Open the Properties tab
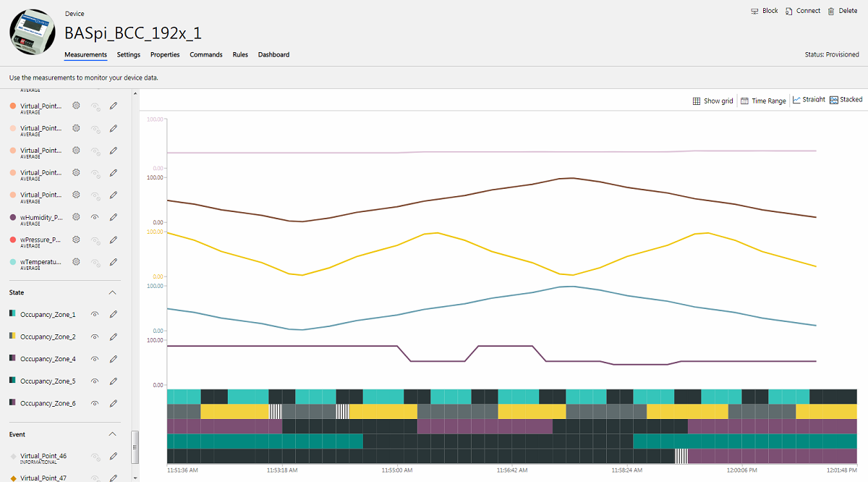 click(x=165, y=54)
